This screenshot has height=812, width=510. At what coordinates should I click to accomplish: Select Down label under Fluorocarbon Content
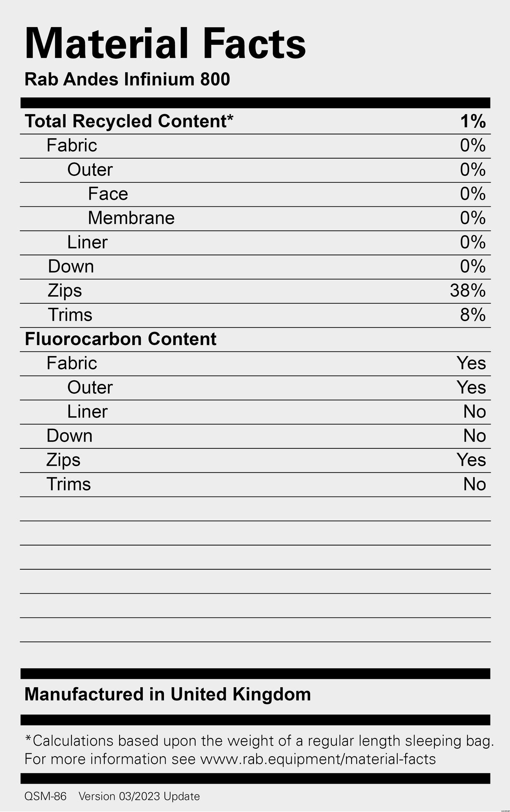pos(70,436)
